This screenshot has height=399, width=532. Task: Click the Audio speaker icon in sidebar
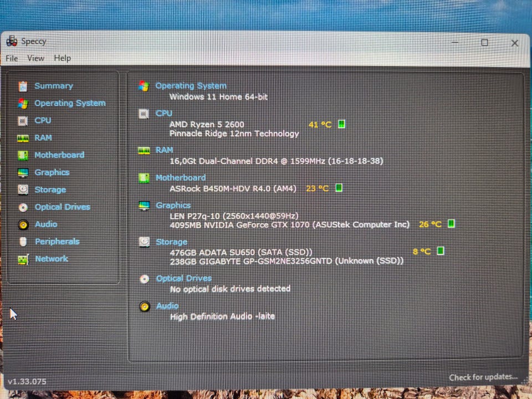[23, 224]
